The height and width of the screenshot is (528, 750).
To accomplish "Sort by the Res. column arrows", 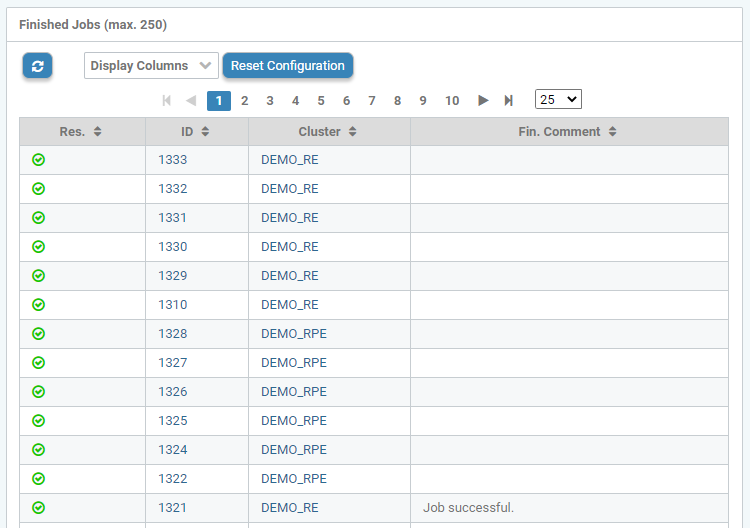I will click(x=97, y=132).
